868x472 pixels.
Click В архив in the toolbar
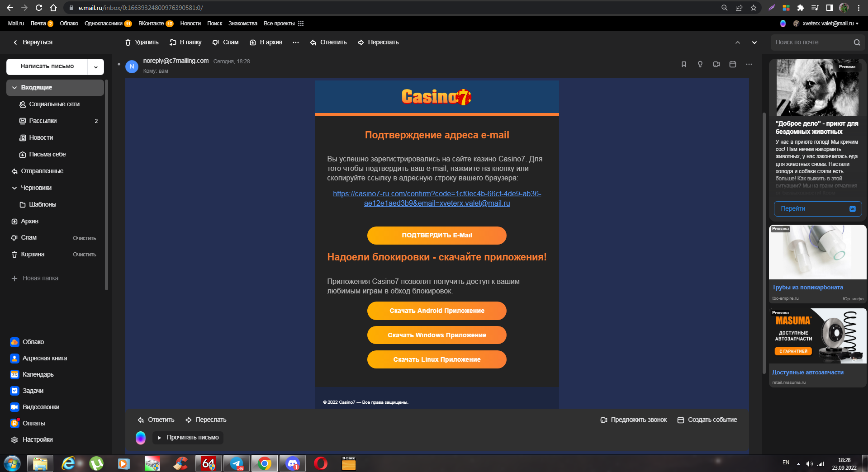(266, 42)
